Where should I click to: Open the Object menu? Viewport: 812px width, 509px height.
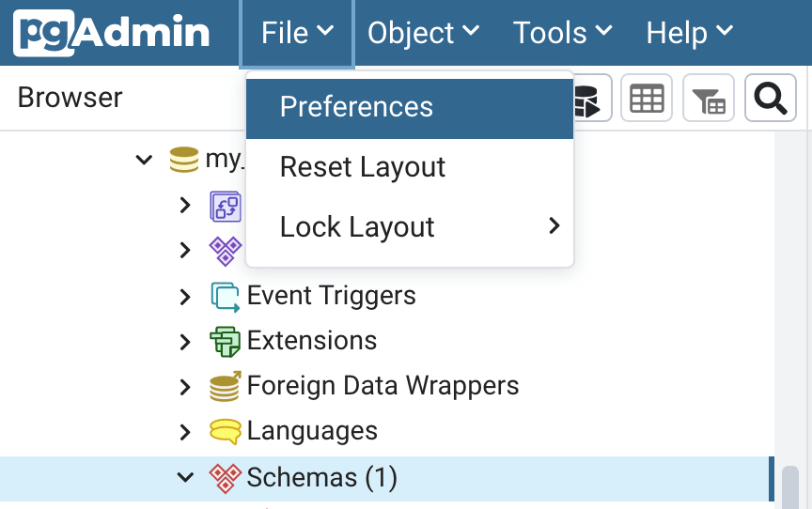tap(423, 33)
